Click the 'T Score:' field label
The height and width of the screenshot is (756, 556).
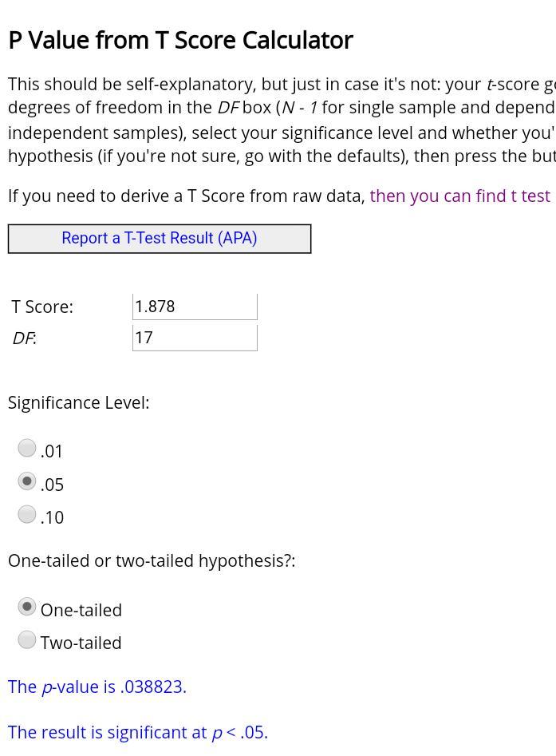pyautogui.click(x=42, y=307)
